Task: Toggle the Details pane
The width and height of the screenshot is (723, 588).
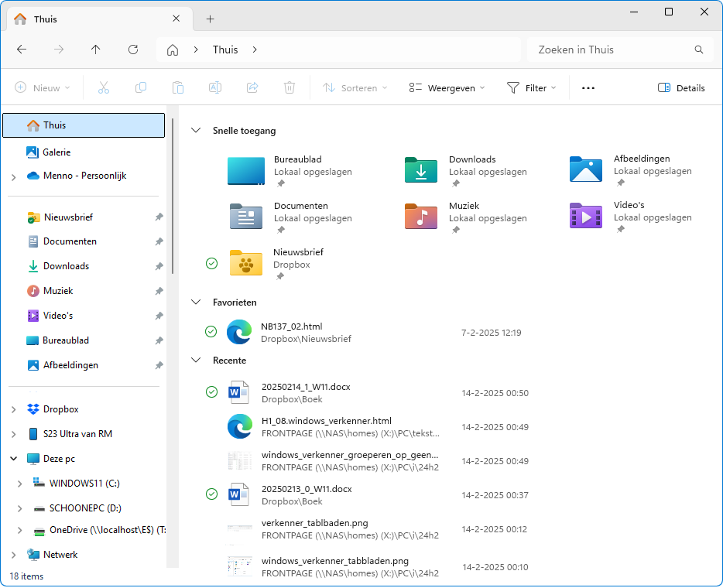Action: point(681,87)
